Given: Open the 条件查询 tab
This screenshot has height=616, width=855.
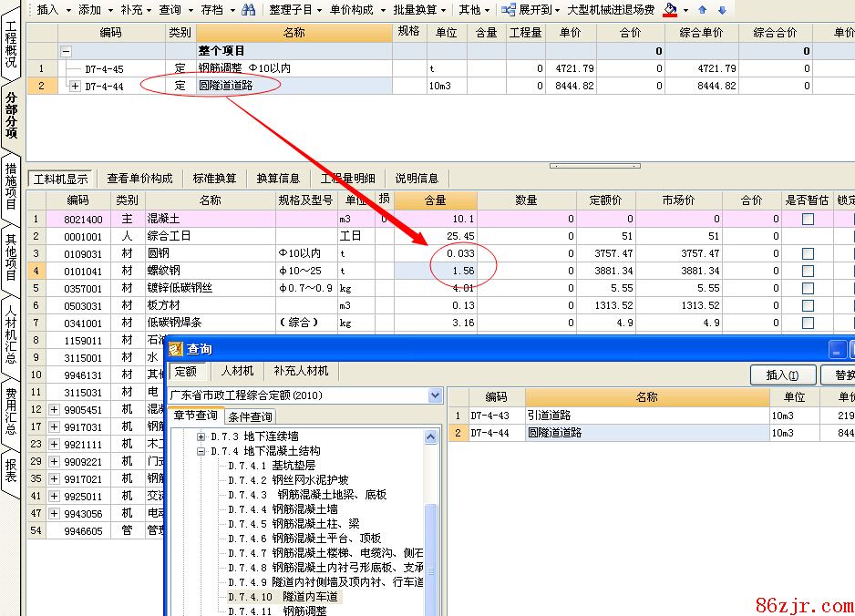Looking at the screenshot, I should (249, 416).
